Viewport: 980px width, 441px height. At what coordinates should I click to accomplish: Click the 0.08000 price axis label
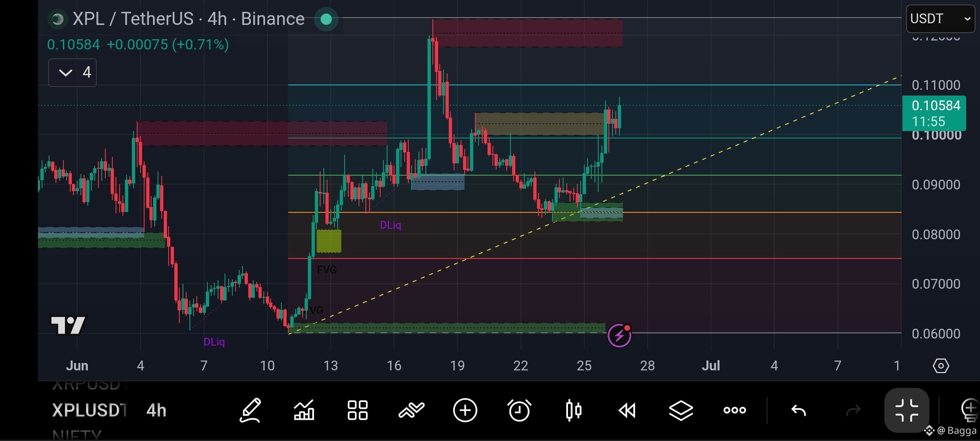(x=936, y=234)
